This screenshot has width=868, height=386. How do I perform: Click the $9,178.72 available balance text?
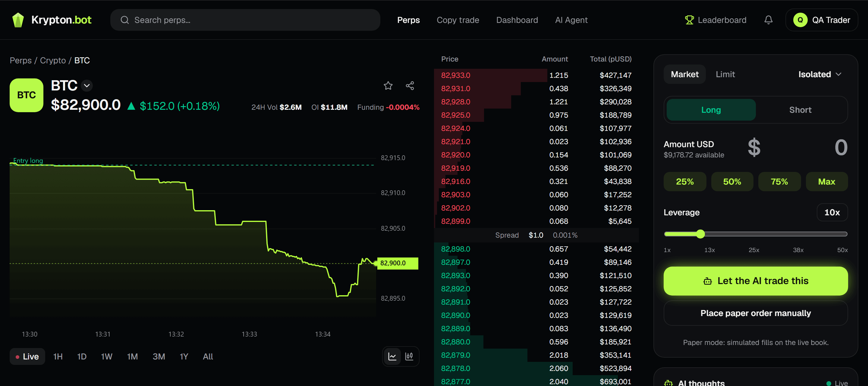pos(693,155)
